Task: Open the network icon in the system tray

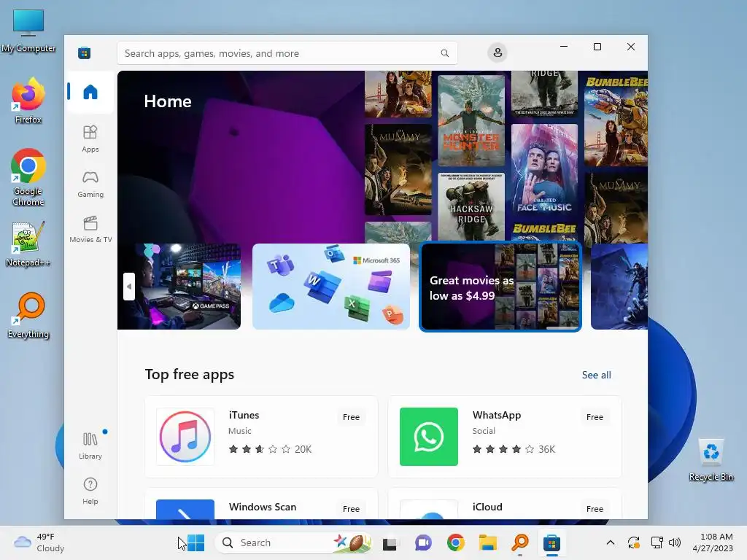Action: pos(657,542)
